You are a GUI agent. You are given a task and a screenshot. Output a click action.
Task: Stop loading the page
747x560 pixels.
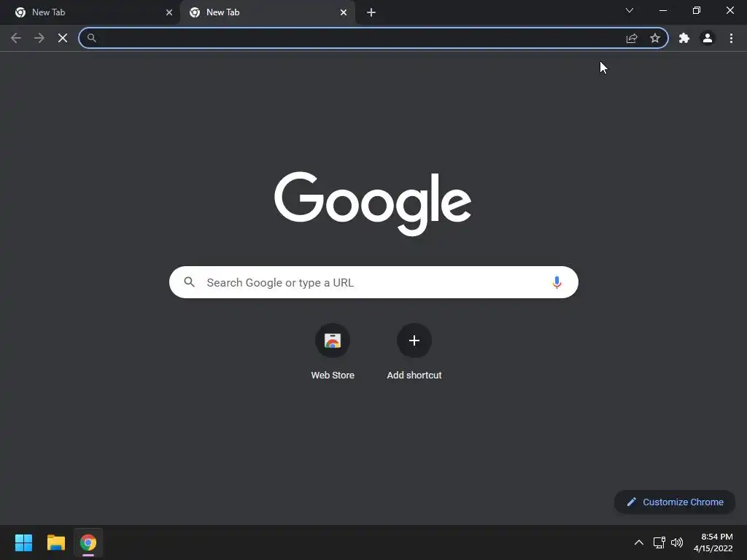coord(63,38)
